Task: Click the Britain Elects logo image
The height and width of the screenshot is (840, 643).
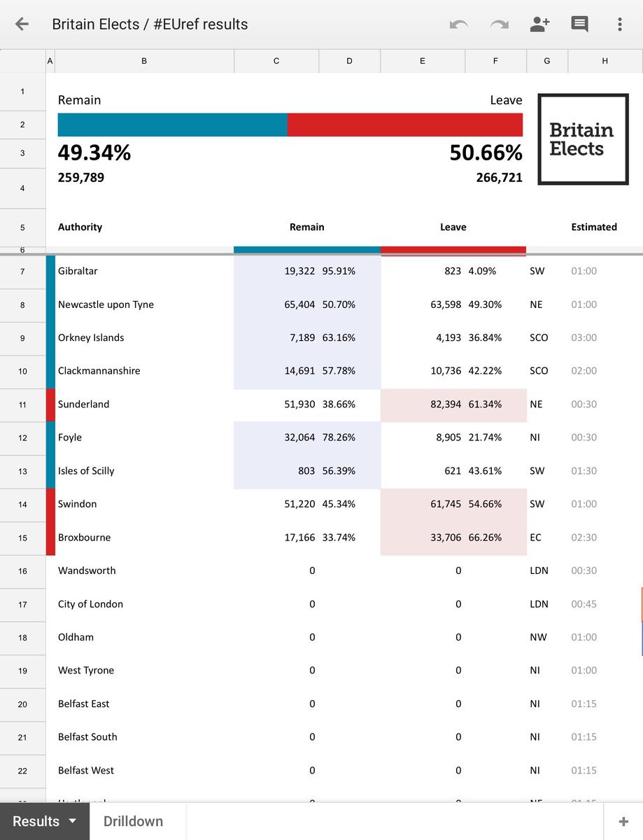Action: [x=583, y=139]
